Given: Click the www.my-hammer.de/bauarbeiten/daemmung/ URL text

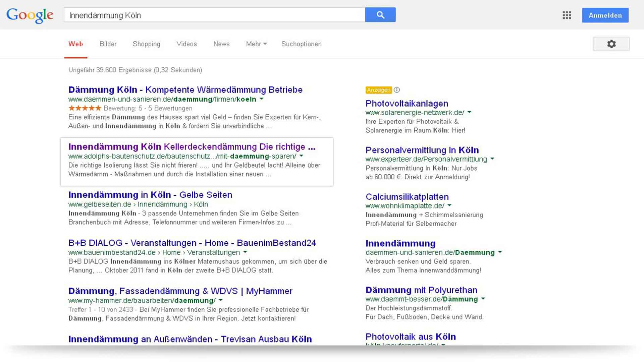Looking at the screenshot, I should pos(142,301).
